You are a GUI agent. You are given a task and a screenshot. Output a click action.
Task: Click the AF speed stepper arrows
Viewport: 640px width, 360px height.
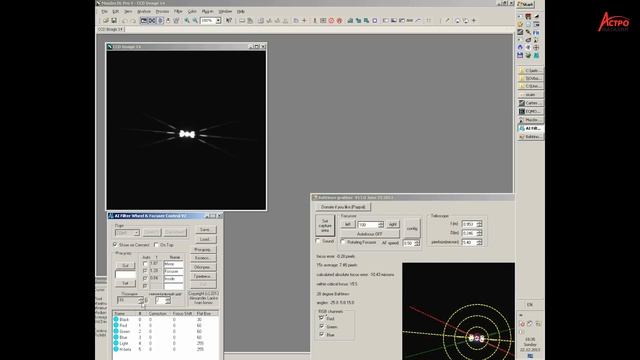point(417,243)
